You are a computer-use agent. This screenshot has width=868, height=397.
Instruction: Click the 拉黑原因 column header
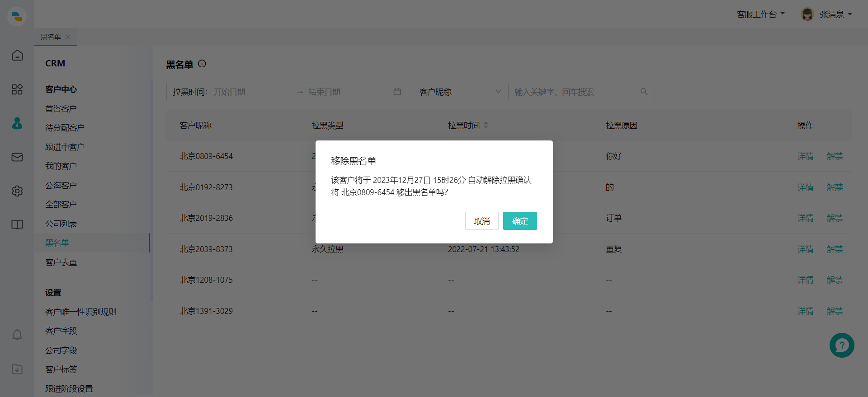[622, 125]
